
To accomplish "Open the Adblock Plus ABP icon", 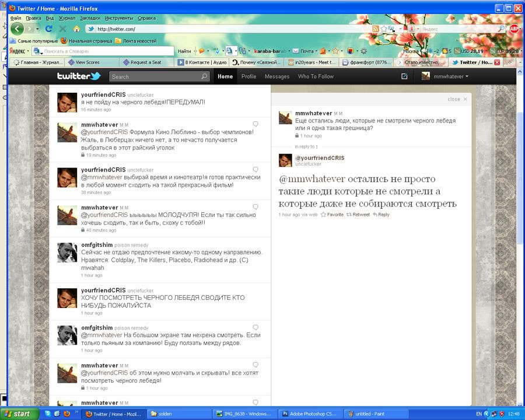I will pyautogui.click(x=514, y=29).
